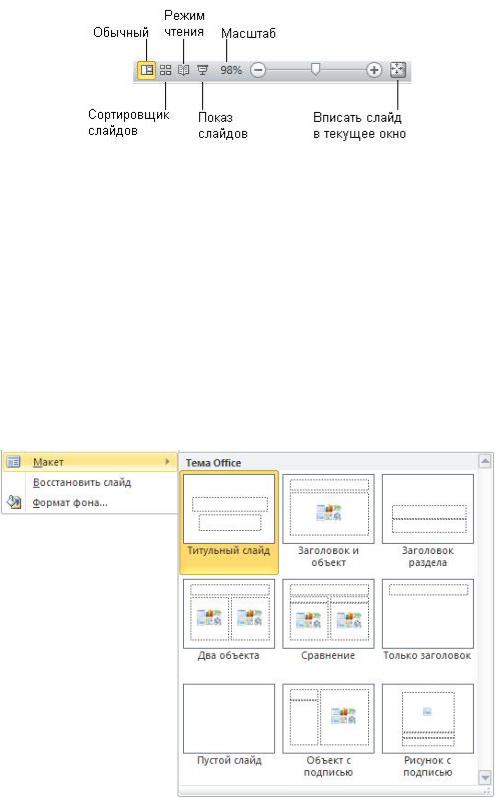The height and width of the screenshot is (798, 495).
Task: Switch to Normal view (Обычный) icon
Action: 147,70
